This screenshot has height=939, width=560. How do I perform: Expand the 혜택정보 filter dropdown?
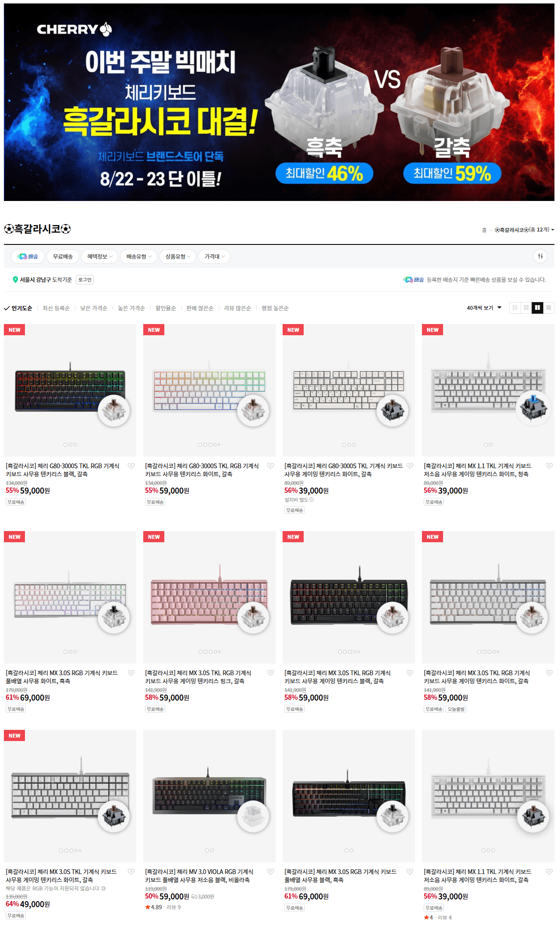pos(100,256)
